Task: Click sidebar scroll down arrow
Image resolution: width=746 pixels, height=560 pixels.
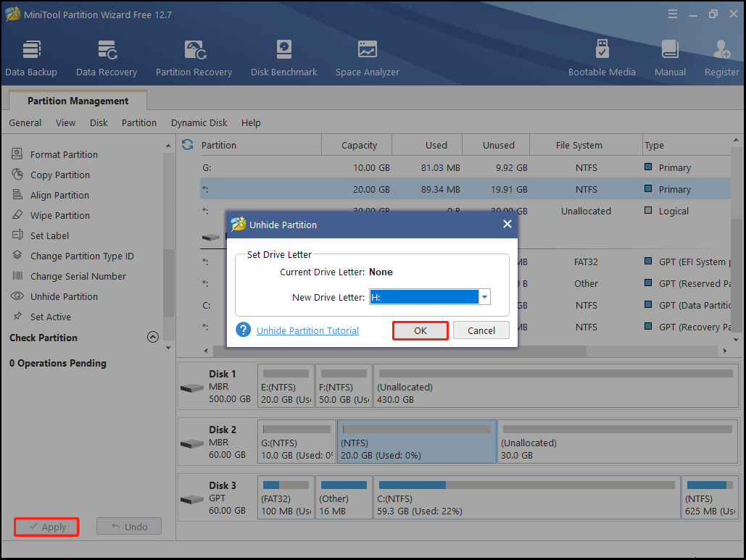Action: click(x=168, y=348)
